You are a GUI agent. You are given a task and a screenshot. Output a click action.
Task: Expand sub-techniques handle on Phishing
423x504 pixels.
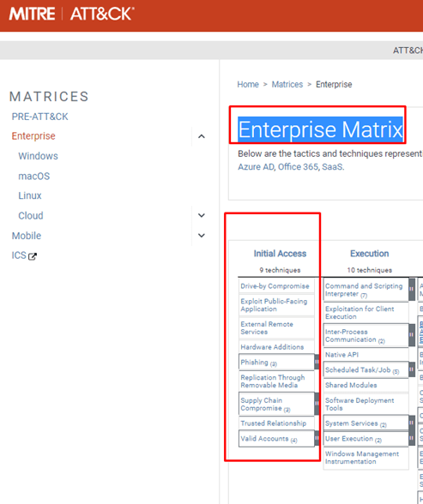[x=317, y=362]
